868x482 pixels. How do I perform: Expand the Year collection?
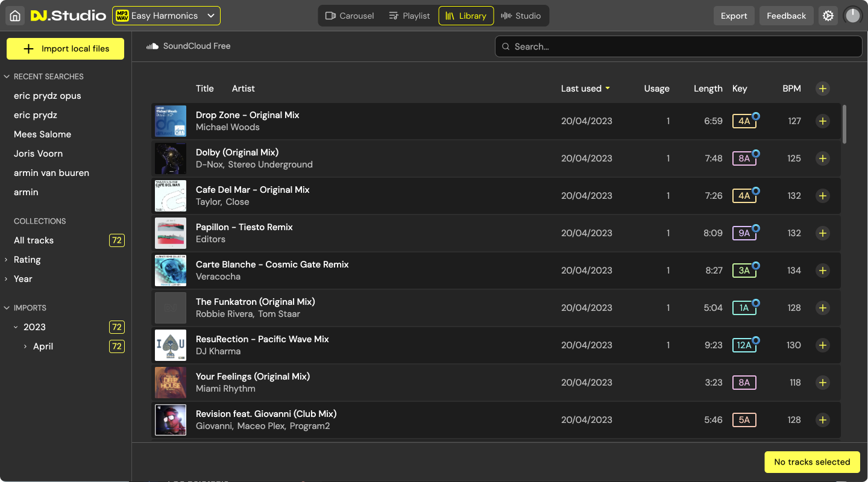coord(6,279)
